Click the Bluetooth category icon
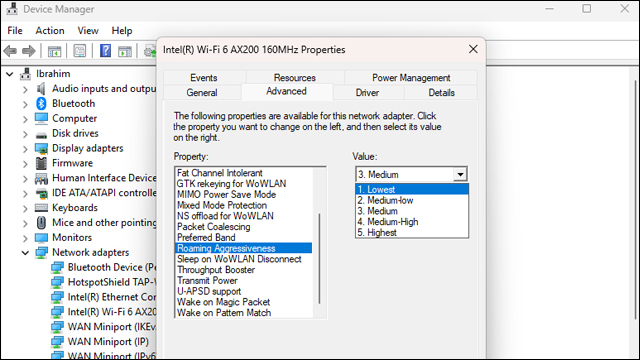640x360 pixels. (x=41, y=104)
